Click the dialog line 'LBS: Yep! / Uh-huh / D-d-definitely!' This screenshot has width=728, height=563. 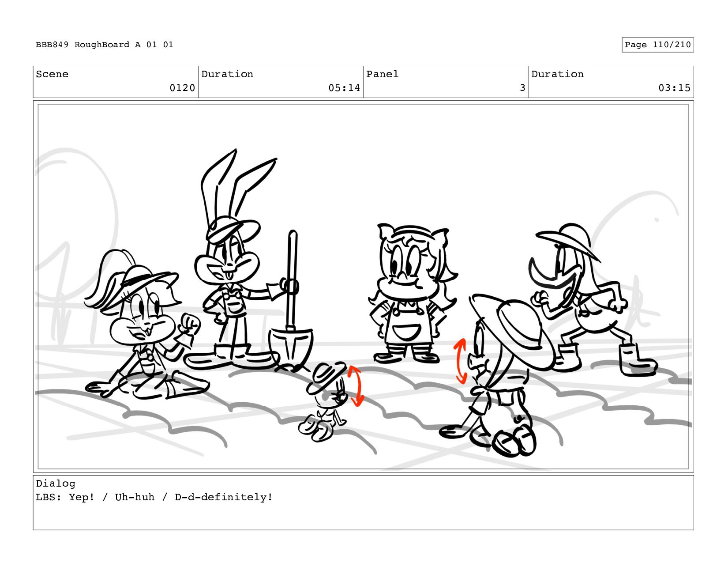pyautogui.click(x=154, y=497)
